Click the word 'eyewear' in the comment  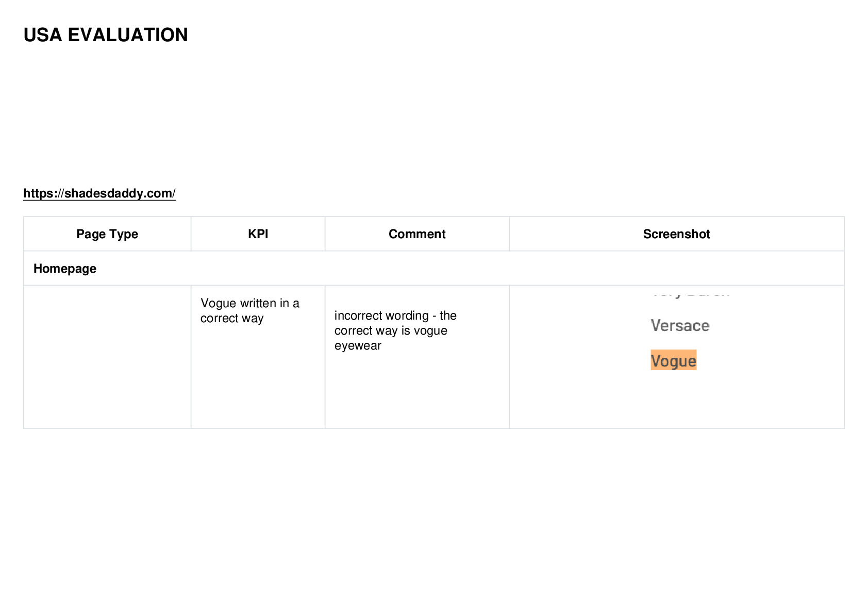358,346
